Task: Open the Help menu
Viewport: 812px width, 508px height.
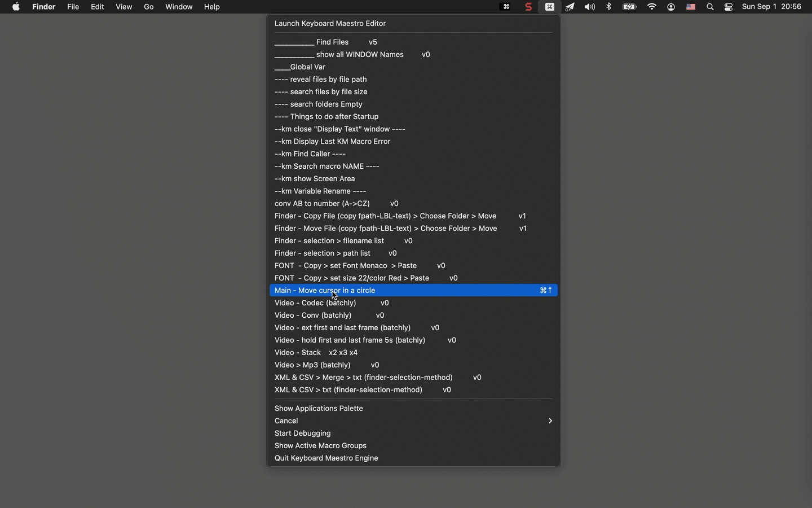Action: coord(212,7)
